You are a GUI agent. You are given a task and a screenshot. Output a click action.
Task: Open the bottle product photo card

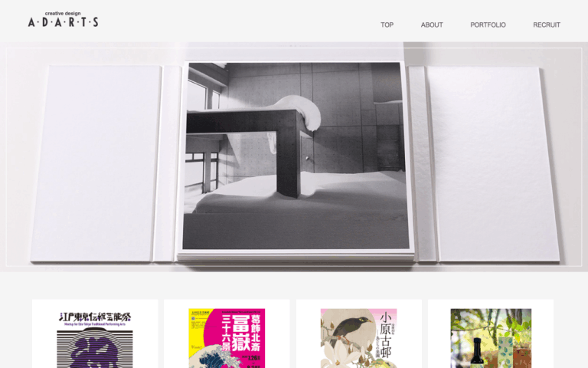(x=491, y=333)
